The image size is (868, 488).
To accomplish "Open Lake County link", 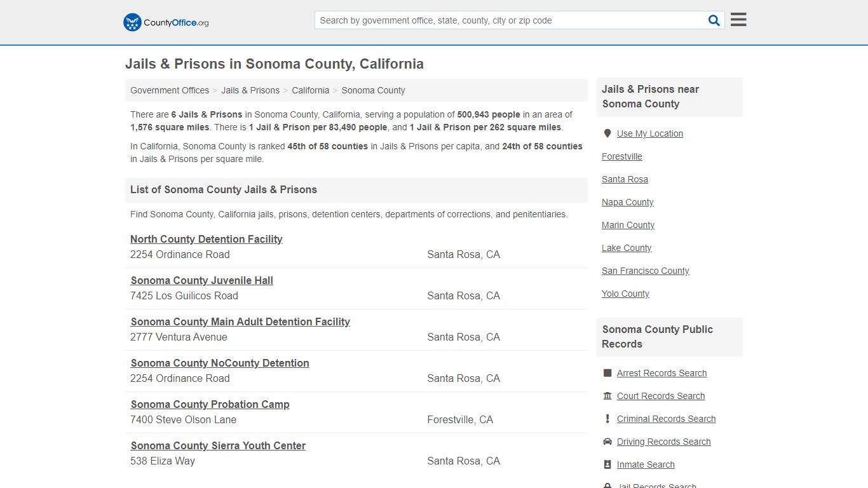I will point(627,248).
